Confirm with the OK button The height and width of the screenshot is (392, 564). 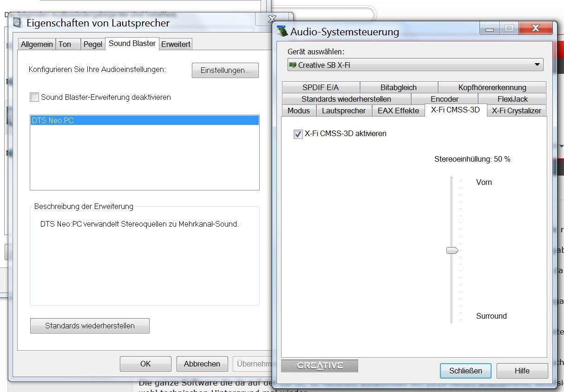[x=145, y=364]
